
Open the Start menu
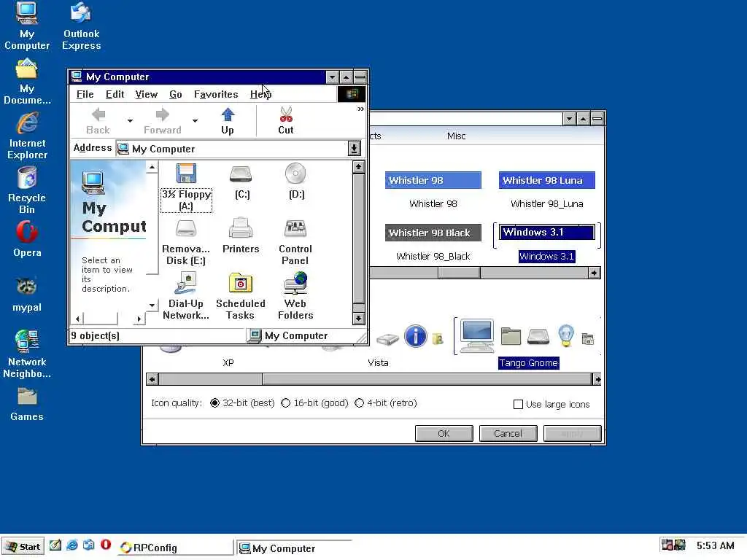23,547
